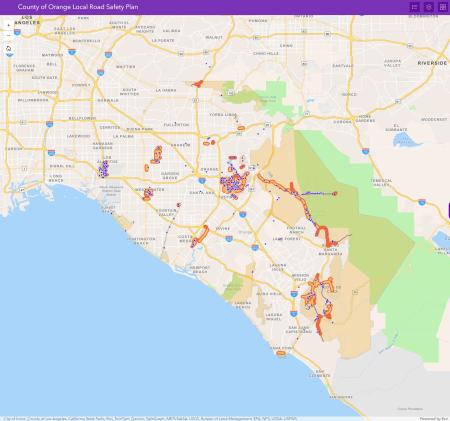This screenshot has width=450, height=421.
Task: Click the POMONA map label
Action: pos(258,21)
